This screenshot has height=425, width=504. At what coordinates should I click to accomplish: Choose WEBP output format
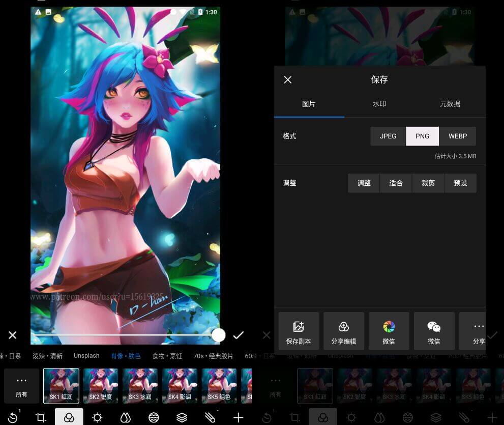pyautogui.click(x=458, y=136)
